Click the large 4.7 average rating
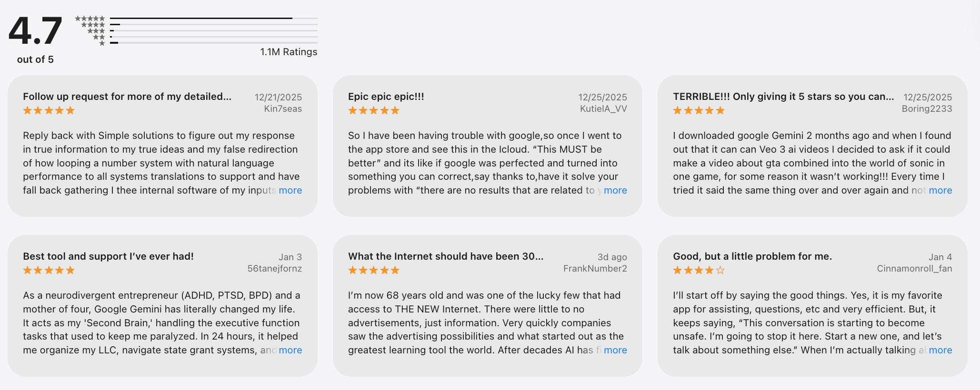Viewport: 980px width, 390px height. point(35,31)
